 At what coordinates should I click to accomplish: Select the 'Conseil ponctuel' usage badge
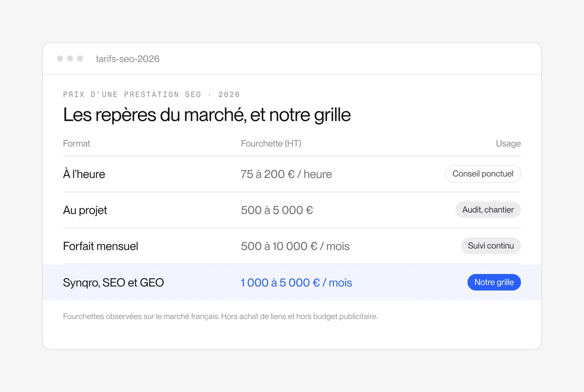tap(483, 174)
